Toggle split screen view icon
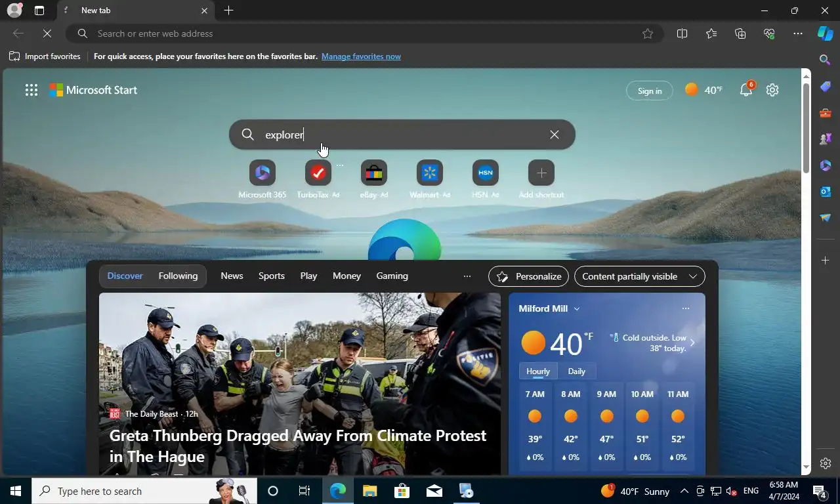Viewport: 840px width, 504px height. point(682,33)
